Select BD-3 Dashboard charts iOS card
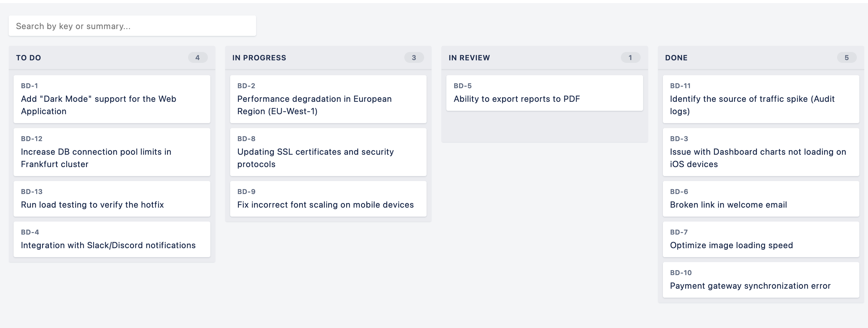868x328 pixels. 761,152
